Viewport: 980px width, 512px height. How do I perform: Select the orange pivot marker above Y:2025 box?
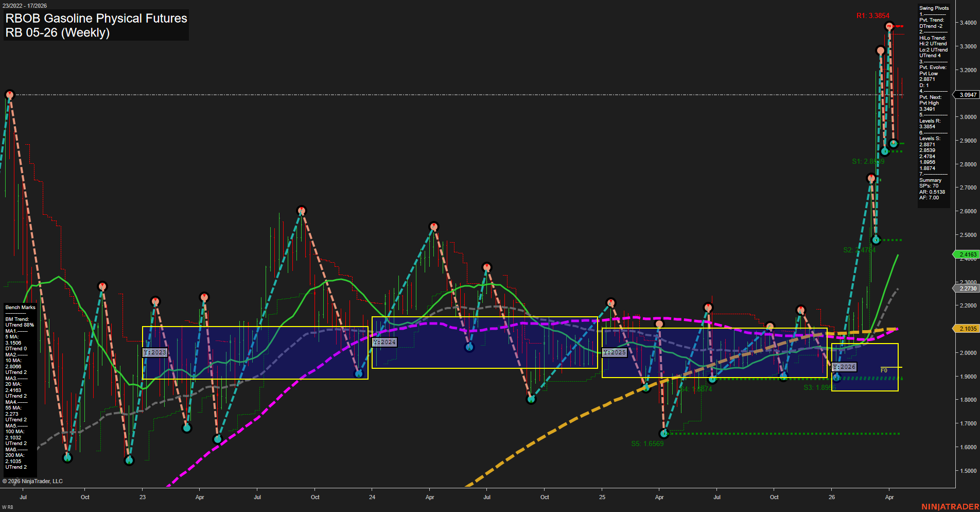(x=659, y=323)
